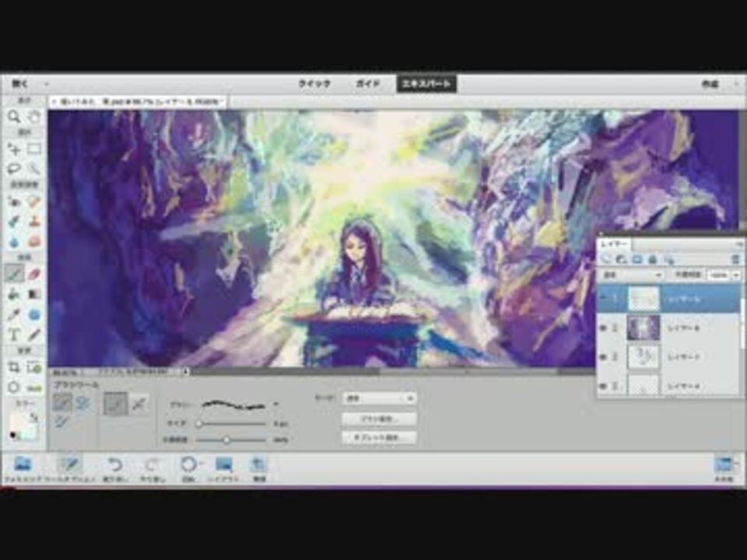Screen dimensions: 747x560
Task: Hide the purple-thumbnail layer via eye icon
Action: [604, 327]
